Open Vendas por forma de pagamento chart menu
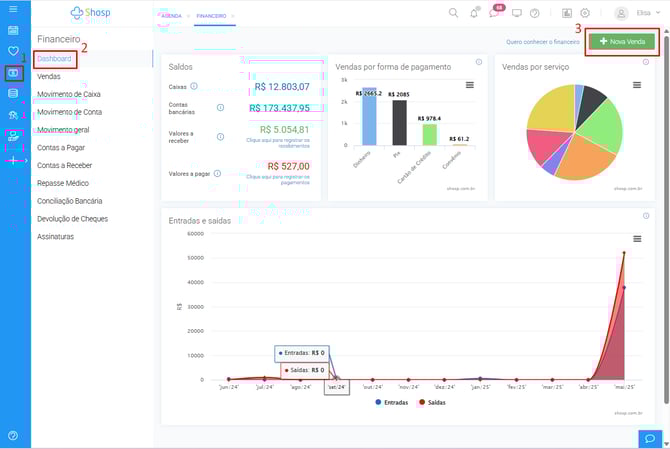The height and width of the screenshot is (449, 670). tap(470, 85)
